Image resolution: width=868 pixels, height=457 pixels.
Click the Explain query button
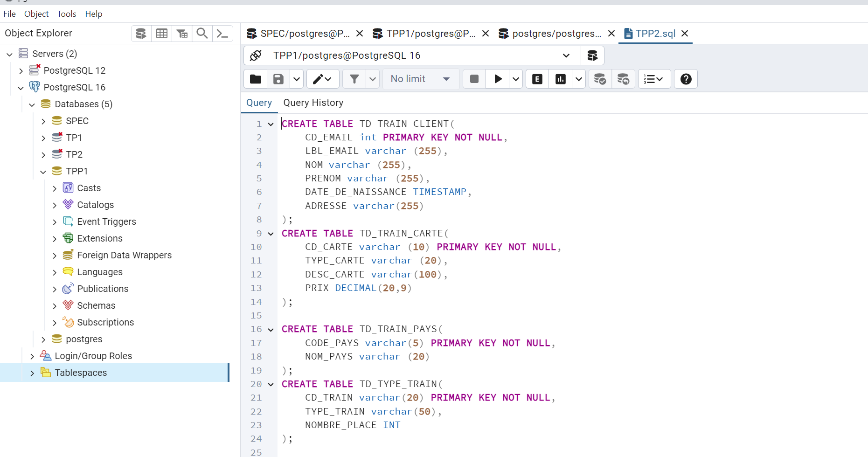[537, 79]
